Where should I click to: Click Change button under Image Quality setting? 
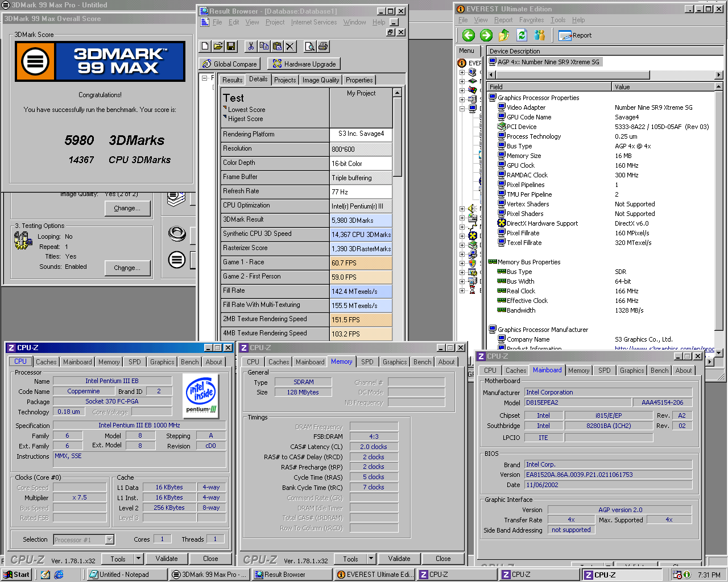pos(127,209)
